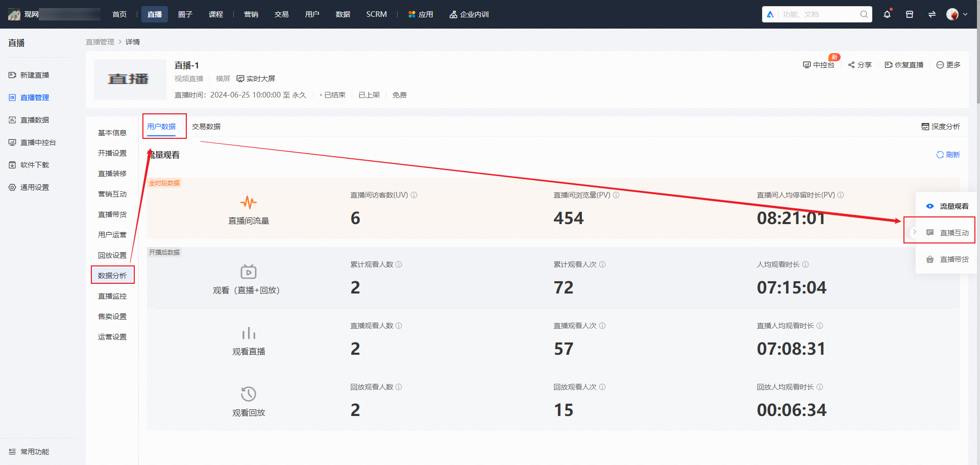This screenshot has height=465, width=980.
Task: Click the search magnifier icon
Action: pos(864,14)
